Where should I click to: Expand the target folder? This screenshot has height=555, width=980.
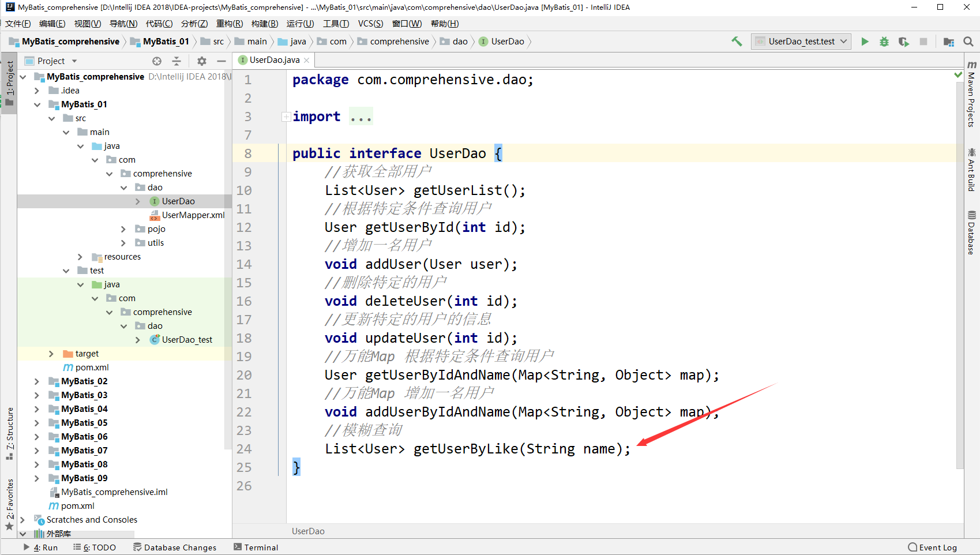coord(51,354)
